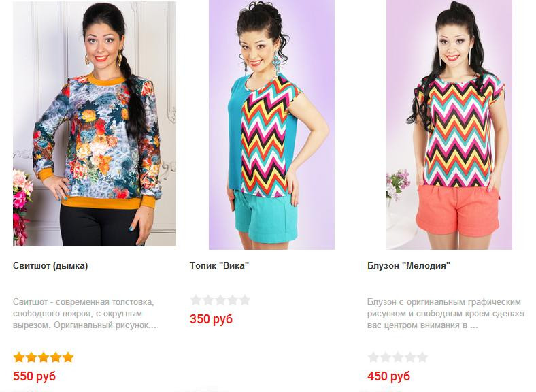Give Блузон "Мелодия" a four-star rating
Image resolution: width=536 pixels, height=392 pixels.
pyautogui.click(x=410, y=357)
